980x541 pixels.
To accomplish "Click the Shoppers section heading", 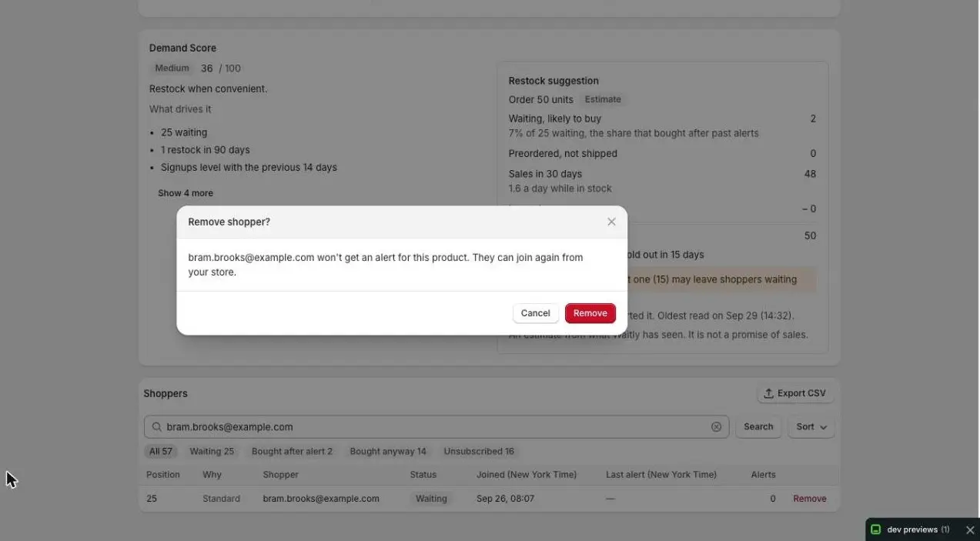I will [166, 393].
